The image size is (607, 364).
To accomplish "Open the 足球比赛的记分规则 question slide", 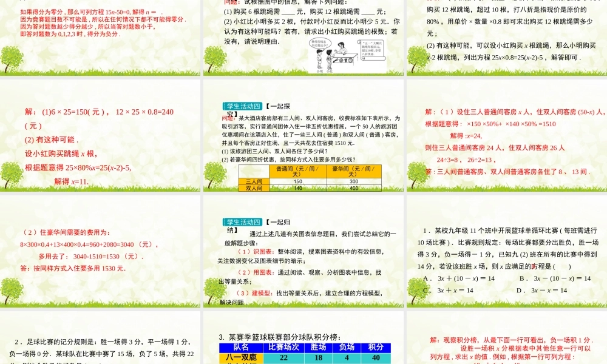I will (100, 338).
